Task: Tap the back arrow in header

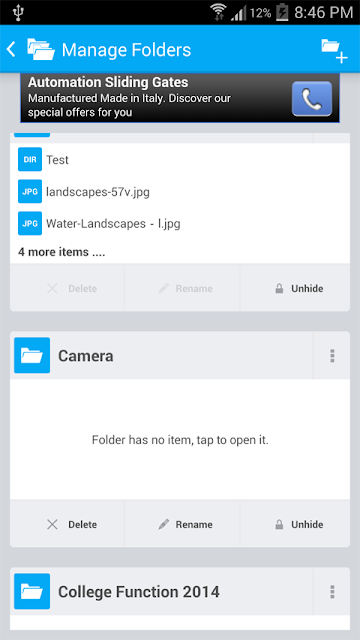Action: 11,49
